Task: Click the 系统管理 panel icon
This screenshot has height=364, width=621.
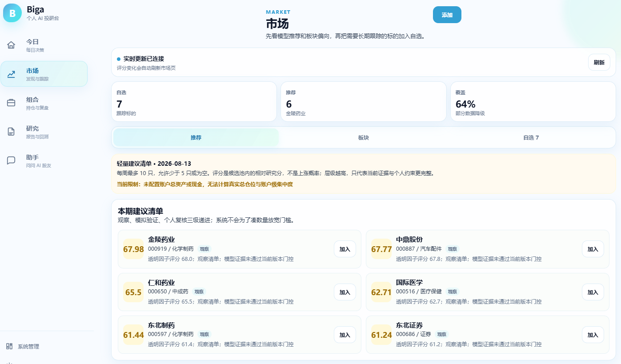Action: coord(9,346)
